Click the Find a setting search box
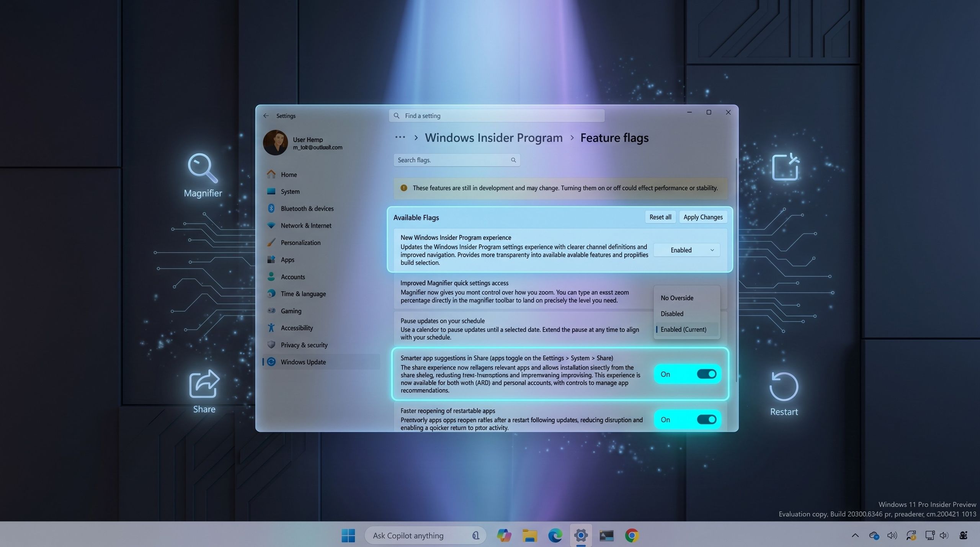The image size is (980, 547). (x=497, y=116)
